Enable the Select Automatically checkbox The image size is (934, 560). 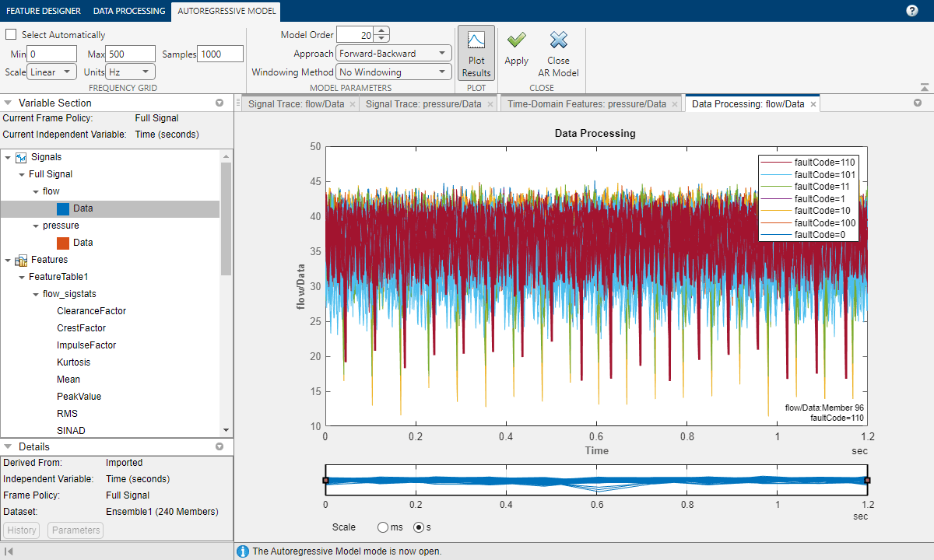coord(11,35)
